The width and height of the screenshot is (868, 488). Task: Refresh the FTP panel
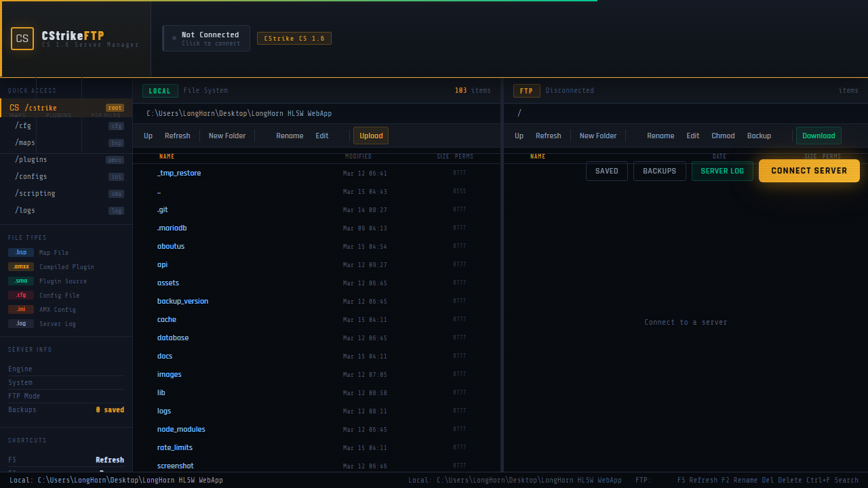[x=549, y=136]
